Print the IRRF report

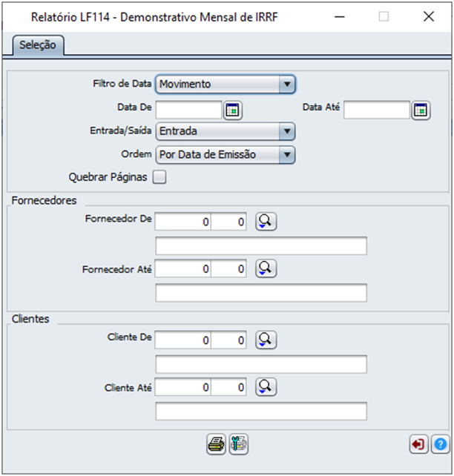[x=216, y=444]
